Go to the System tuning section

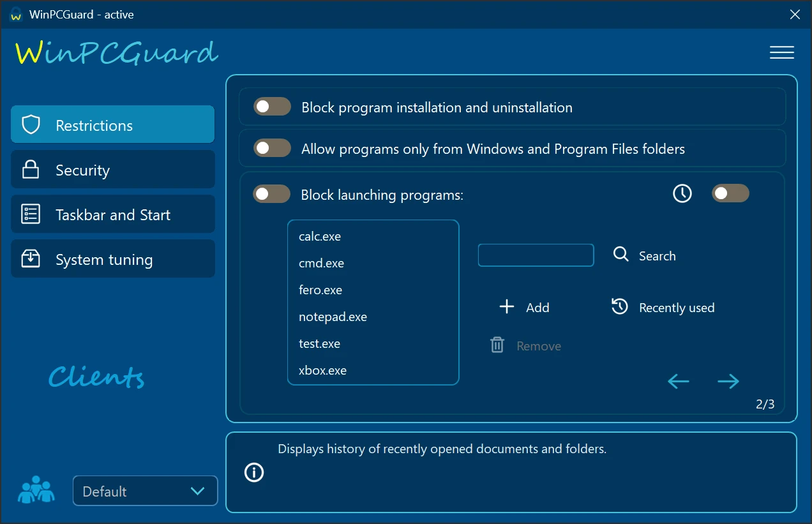tap(112, 258)
